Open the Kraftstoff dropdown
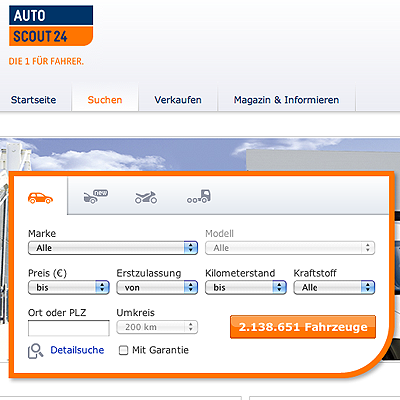 pyautogui.click(x=334, y=287)
